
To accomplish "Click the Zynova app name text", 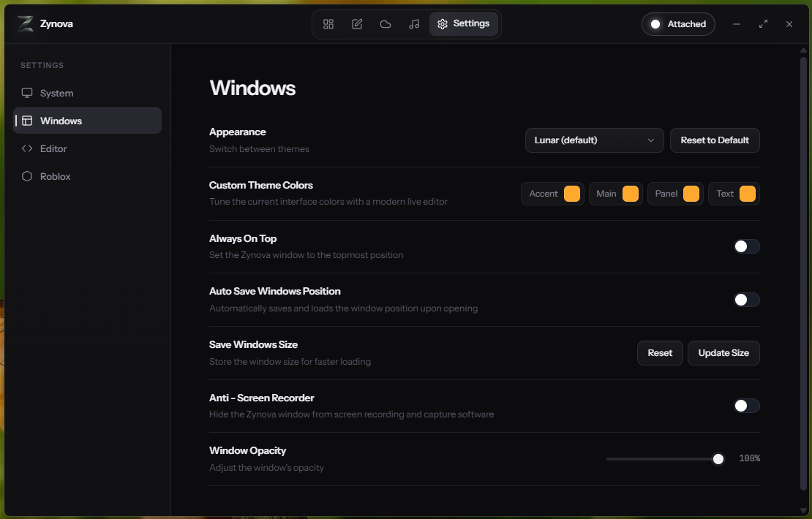I will 56,24.
